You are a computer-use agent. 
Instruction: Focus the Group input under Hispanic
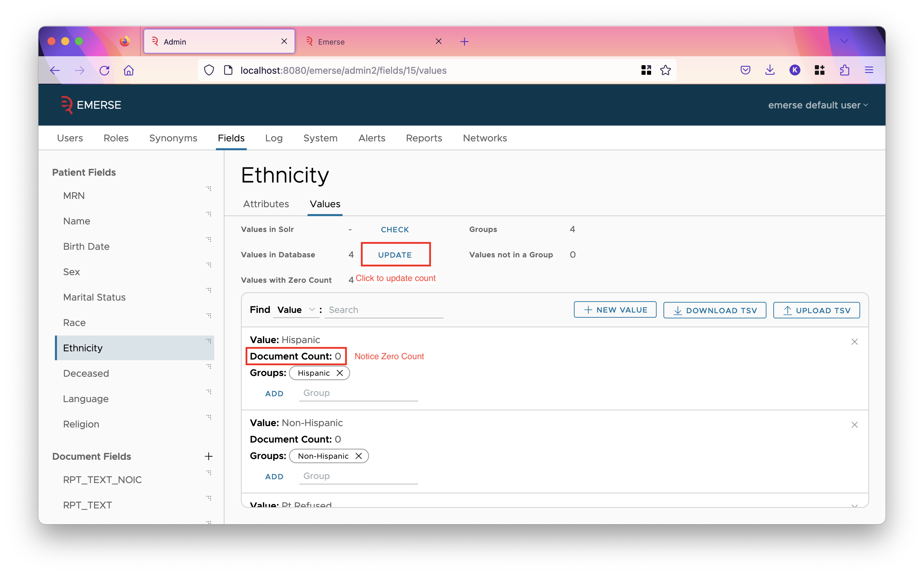pos(358,393)
